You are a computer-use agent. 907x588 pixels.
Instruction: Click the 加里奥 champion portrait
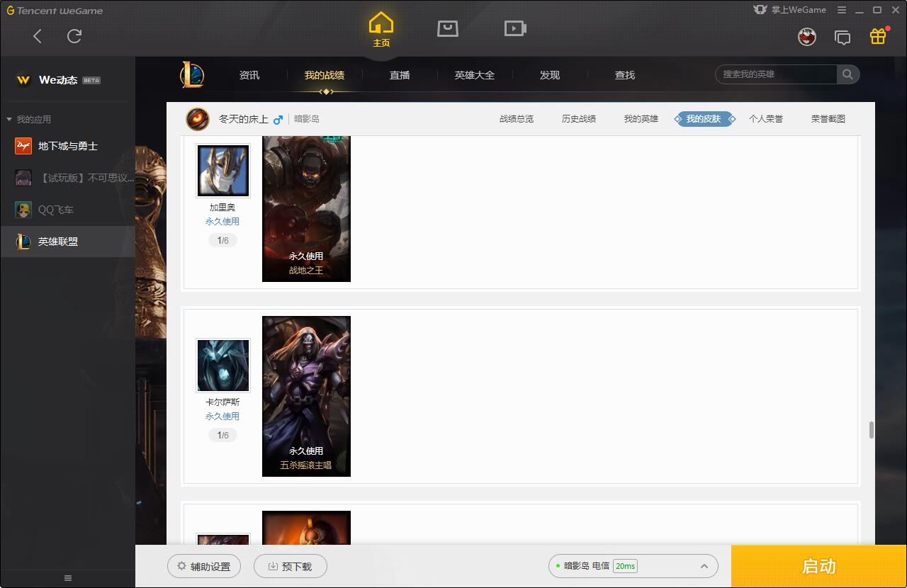223,171
